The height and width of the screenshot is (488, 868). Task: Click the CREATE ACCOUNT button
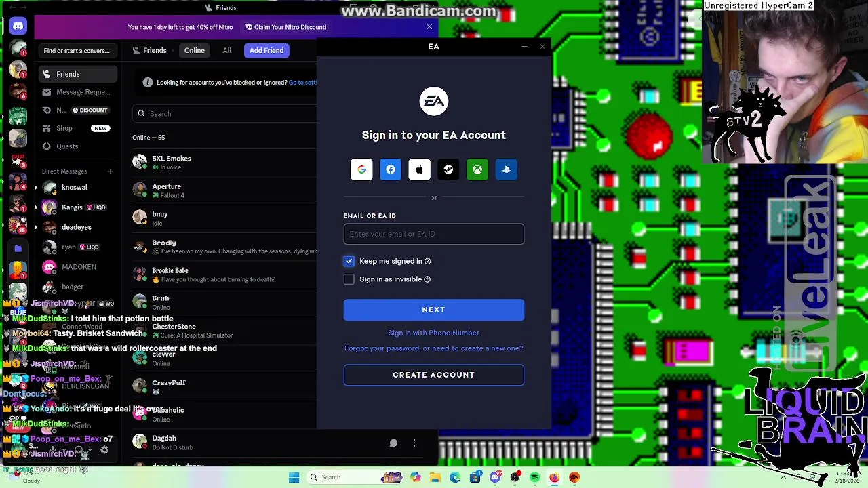(433, 375)
